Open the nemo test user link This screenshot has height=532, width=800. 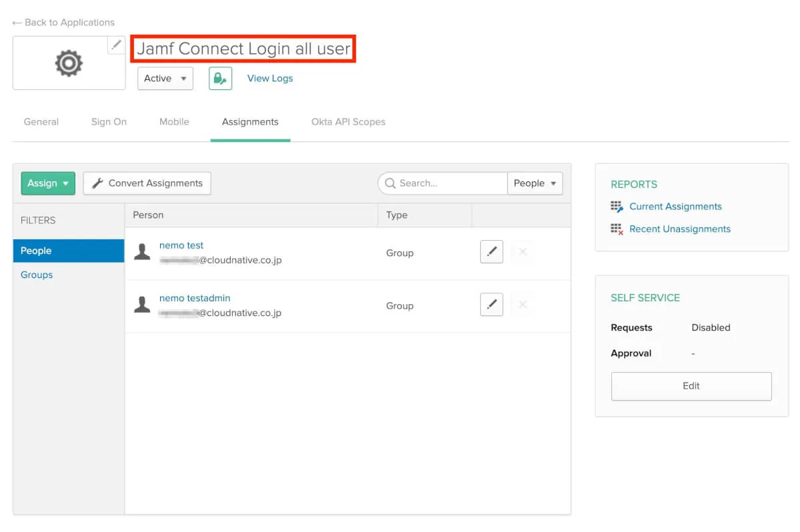181,245
